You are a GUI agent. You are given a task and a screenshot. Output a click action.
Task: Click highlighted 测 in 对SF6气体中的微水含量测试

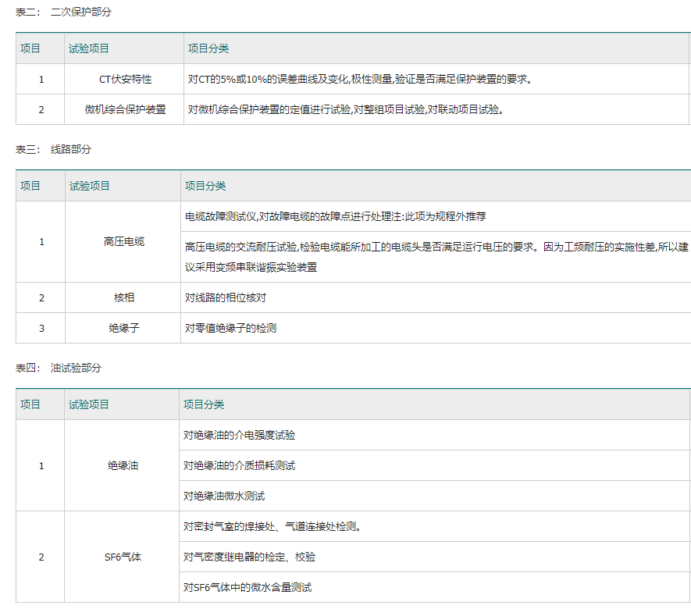click(x=296, y=587)
